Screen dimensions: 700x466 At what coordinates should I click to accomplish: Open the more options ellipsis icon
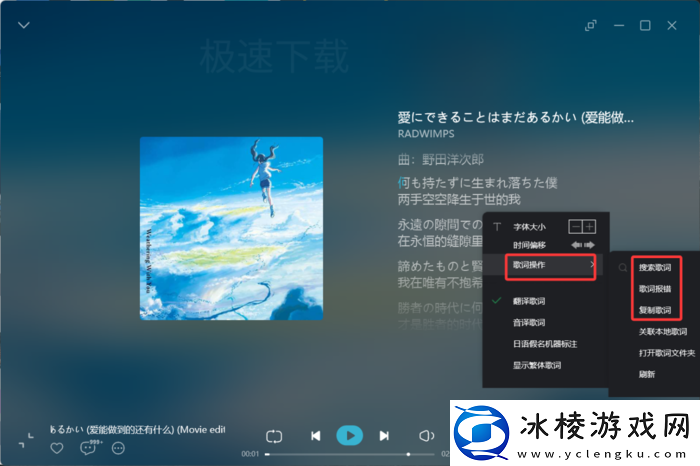coord(118,448)
